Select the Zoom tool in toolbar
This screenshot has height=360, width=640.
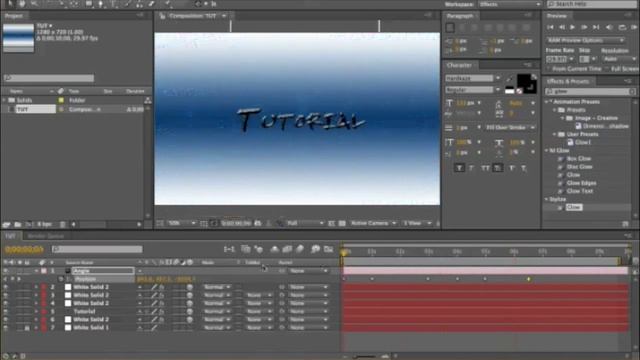click(35, 4)
